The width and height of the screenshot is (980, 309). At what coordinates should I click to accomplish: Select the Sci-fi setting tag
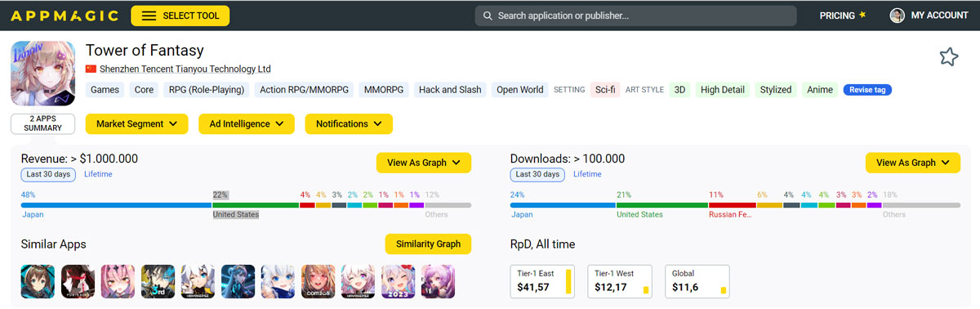coord(605,90)
